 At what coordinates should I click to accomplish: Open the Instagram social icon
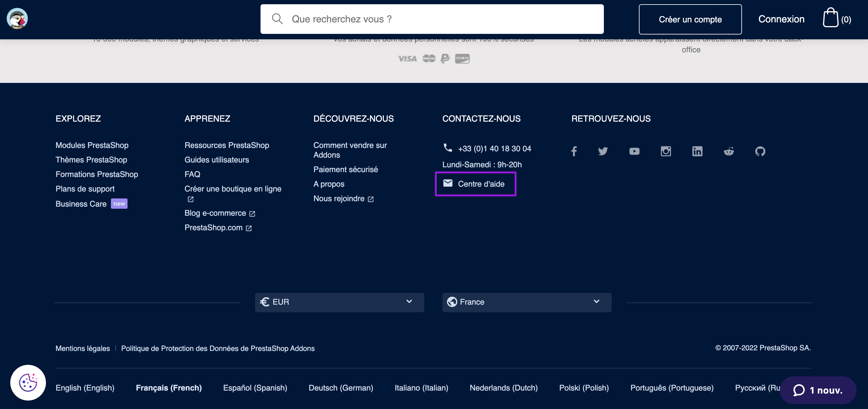[666, 151]
